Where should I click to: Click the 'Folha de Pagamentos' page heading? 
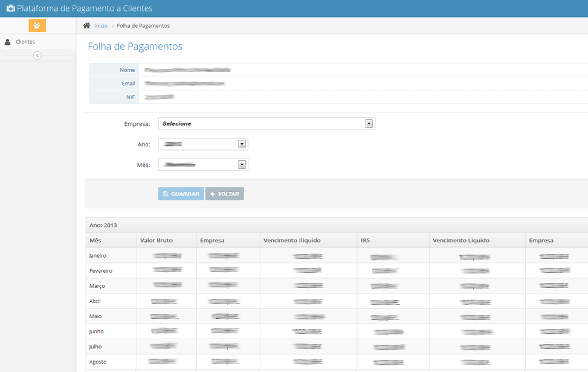[135, 46]
